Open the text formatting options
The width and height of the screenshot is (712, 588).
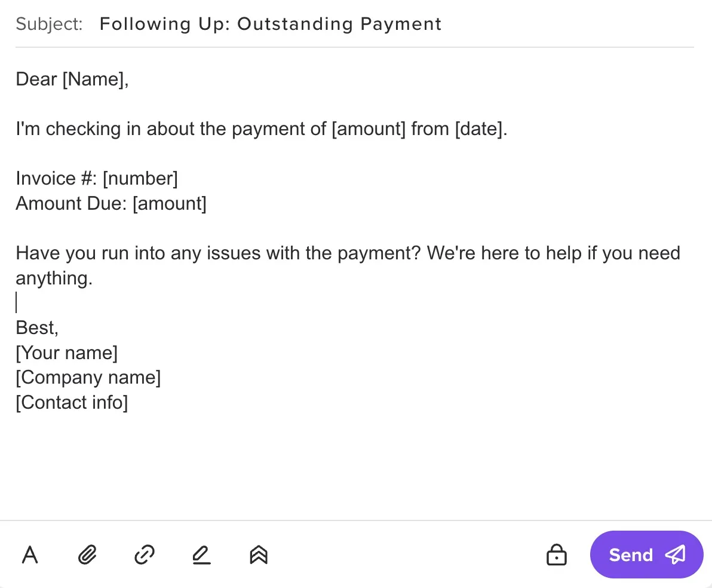[29, 555]
